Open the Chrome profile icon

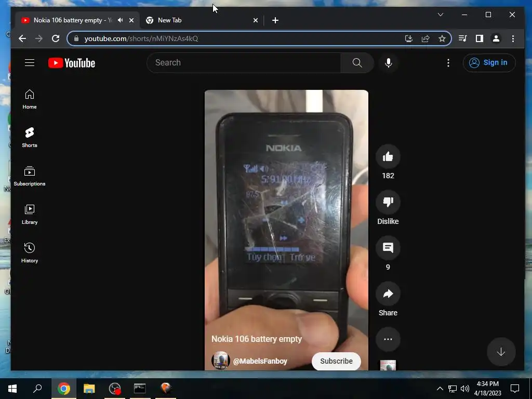[496, 38]
